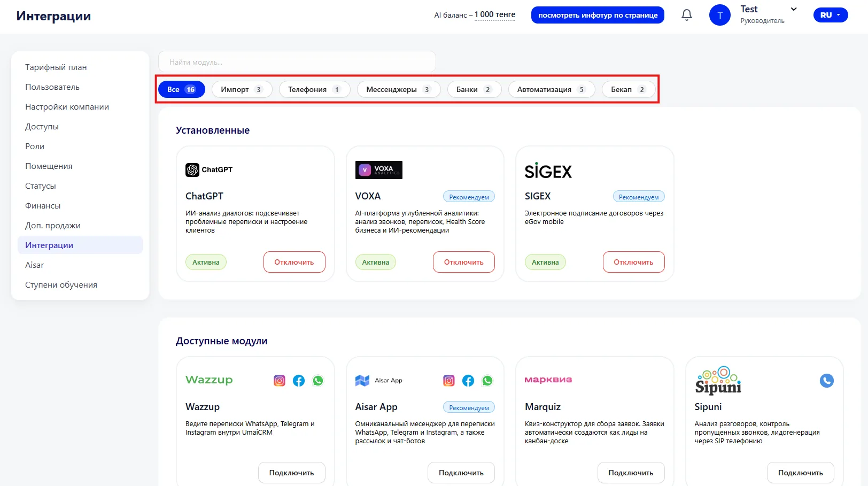868x486 pixels.
Task: Go to Доп. продажи
Action: click(80, 225)
